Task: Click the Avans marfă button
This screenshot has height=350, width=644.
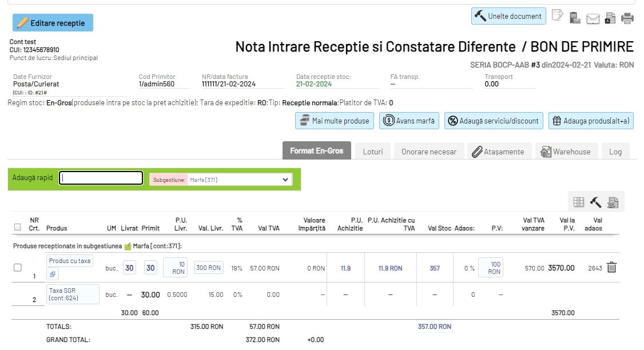Action: tap(409, 121)
